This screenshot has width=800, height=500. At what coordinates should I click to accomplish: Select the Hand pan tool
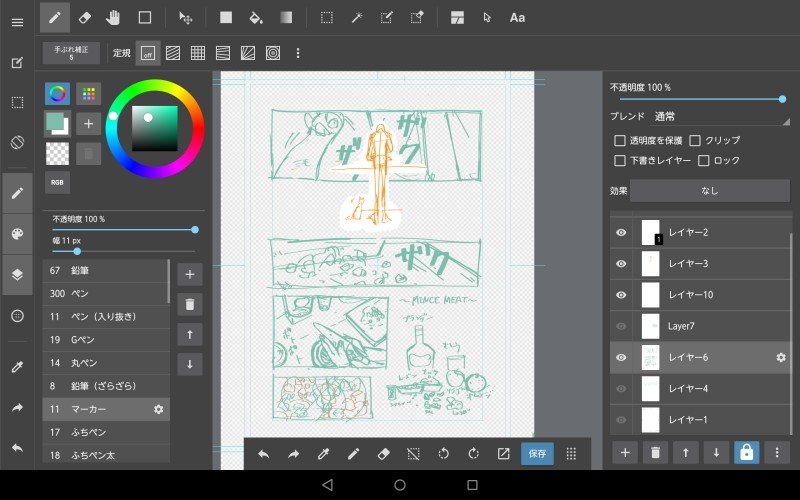coord(114,17)
